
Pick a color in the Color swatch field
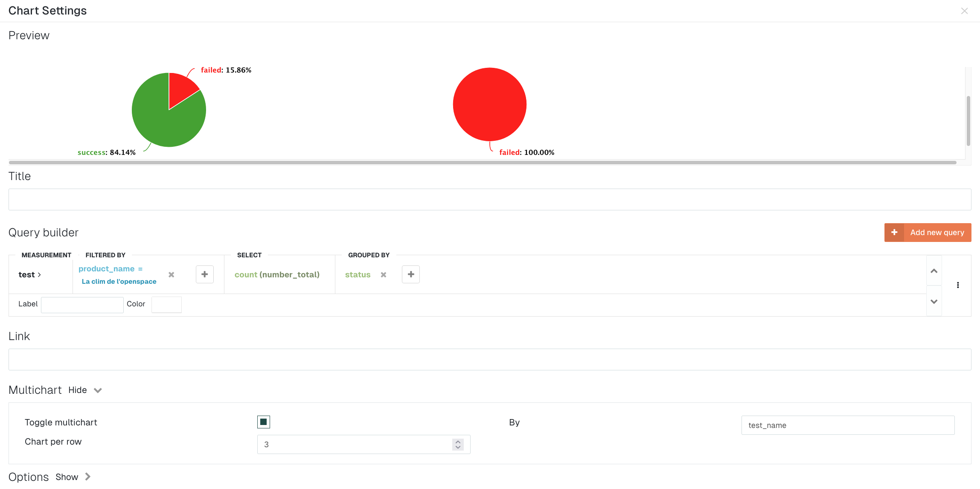166,305
